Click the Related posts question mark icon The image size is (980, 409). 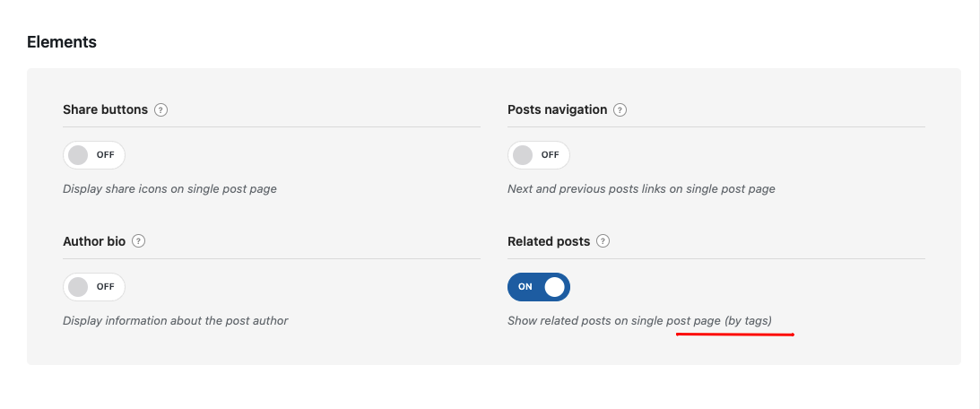tap(603, 240)
